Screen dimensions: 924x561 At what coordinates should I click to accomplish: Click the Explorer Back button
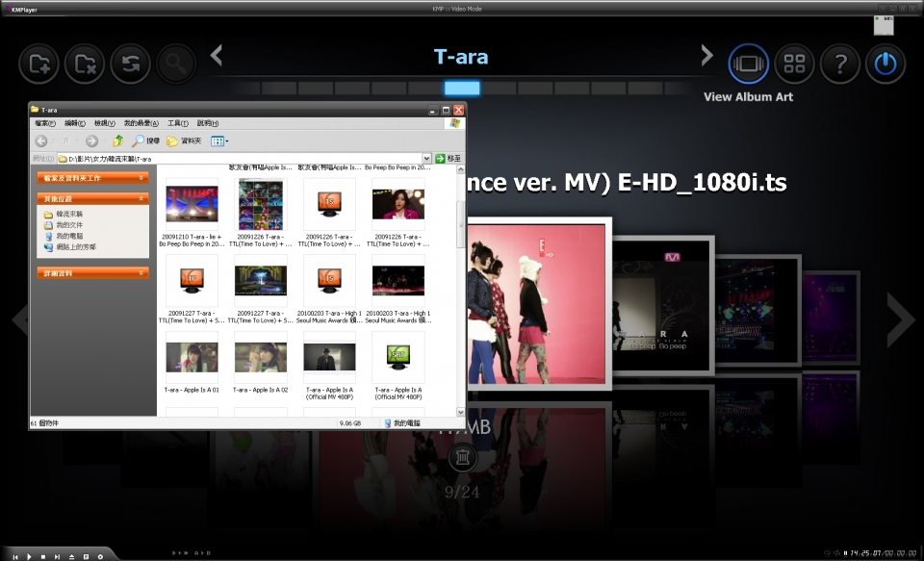tap(41, 140)
